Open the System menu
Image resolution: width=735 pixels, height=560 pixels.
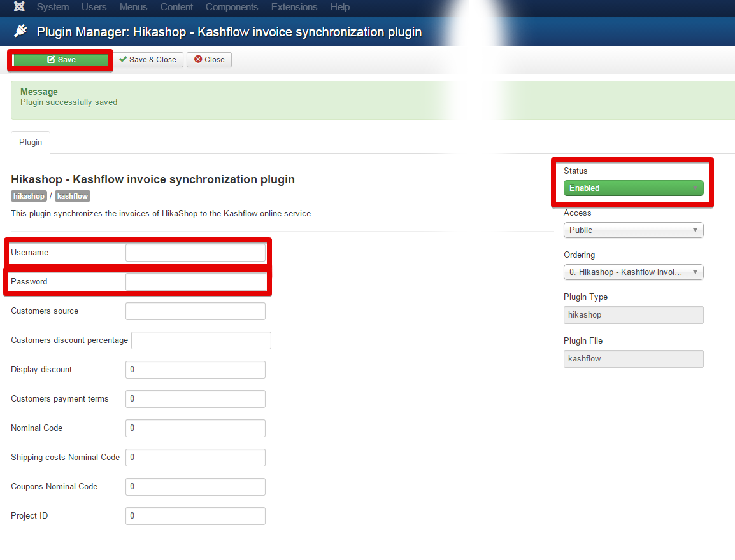click(53, 7)
